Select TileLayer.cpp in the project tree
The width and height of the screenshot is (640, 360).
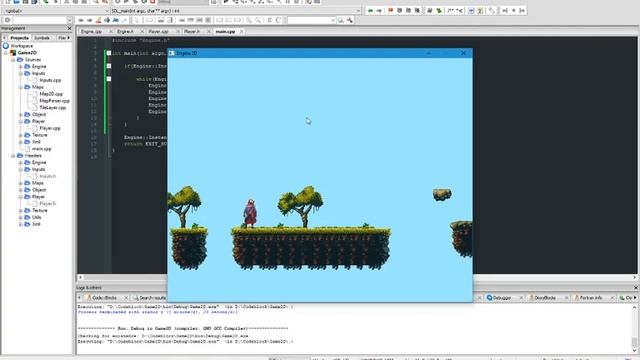click(x=53, y=108)
